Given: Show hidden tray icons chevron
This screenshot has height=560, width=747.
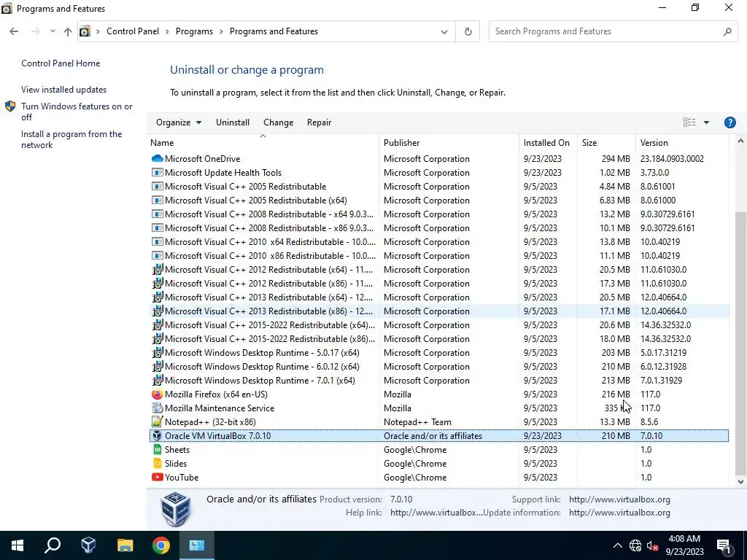Looking at the screenshot, I should [x=617, y=545].
